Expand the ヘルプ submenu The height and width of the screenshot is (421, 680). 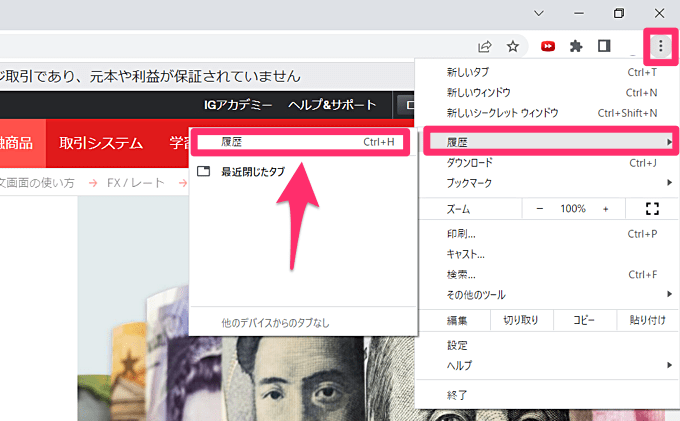point(546,365)
